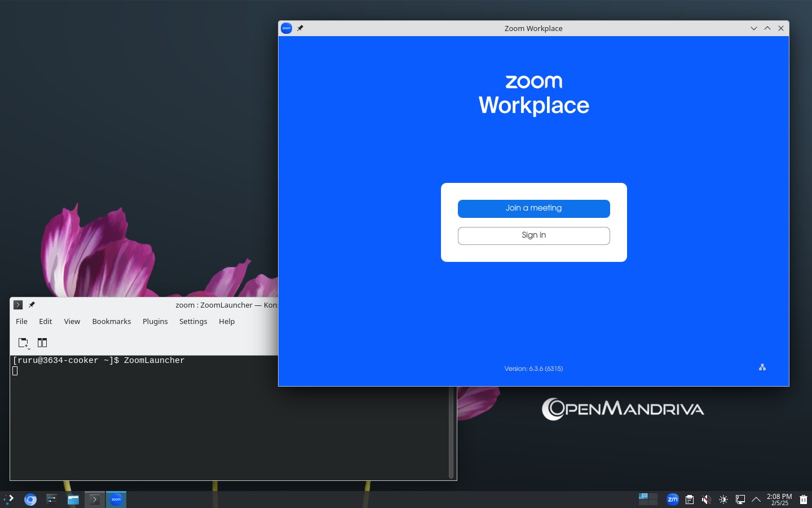Expand hidden system tray icons
The image size is (812, 508).
pyautogui.click(x=756, y=500)
